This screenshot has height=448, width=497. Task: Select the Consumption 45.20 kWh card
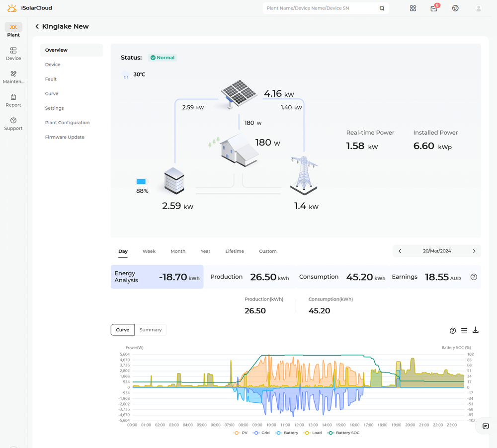[342, 277]
